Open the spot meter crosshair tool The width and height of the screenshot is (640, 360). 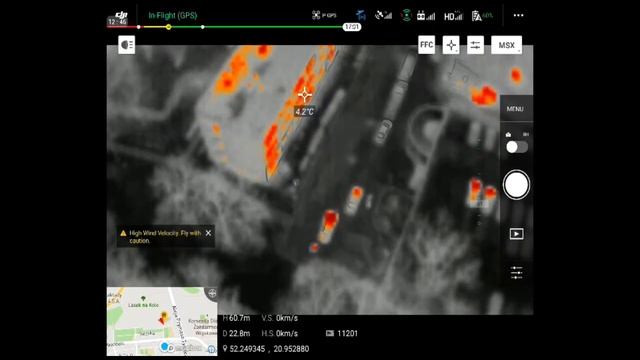tap(451, 45)
